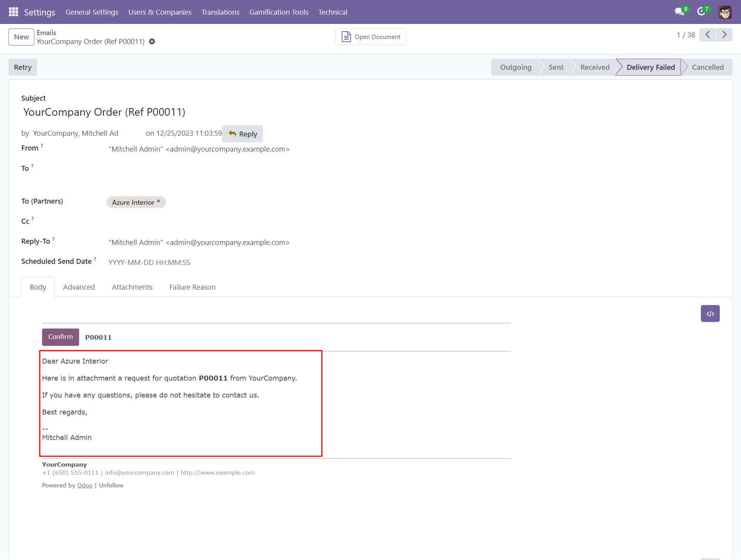Viewport: 741px width, 560px height.
Task: Click the Retry button
Action: pos(23,67)
